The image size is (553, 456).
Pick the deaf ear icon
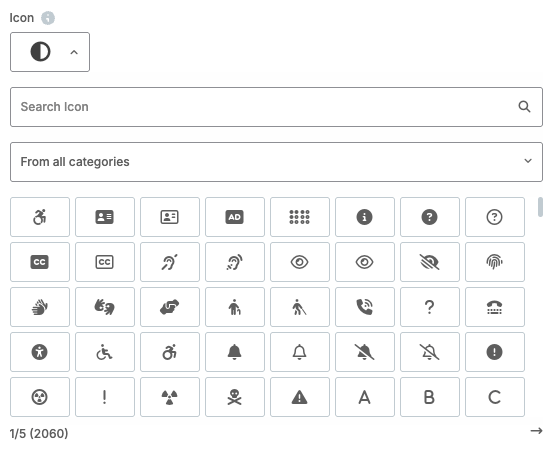click(170, 262)
